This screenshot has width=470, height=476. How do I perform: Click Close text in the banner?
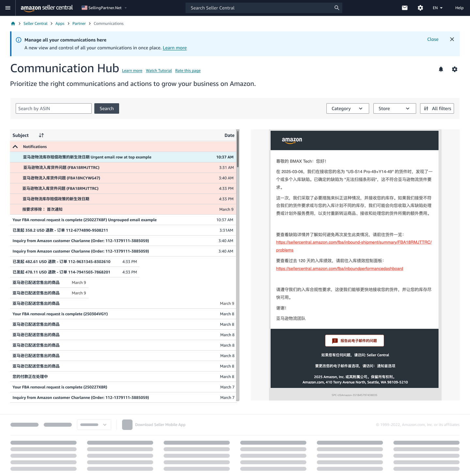[433, 39]
